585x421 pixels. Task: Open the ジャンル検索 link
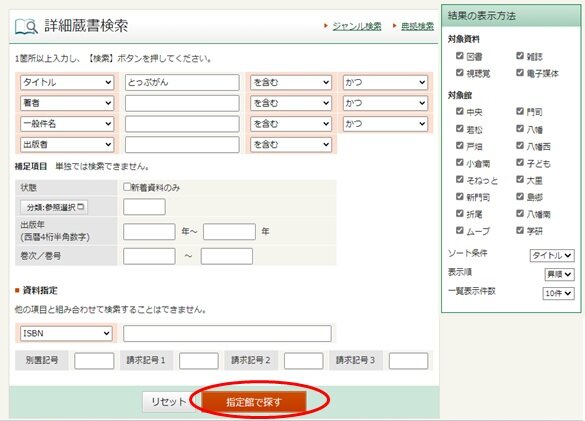pyautogui.click(x=357, y=26)
